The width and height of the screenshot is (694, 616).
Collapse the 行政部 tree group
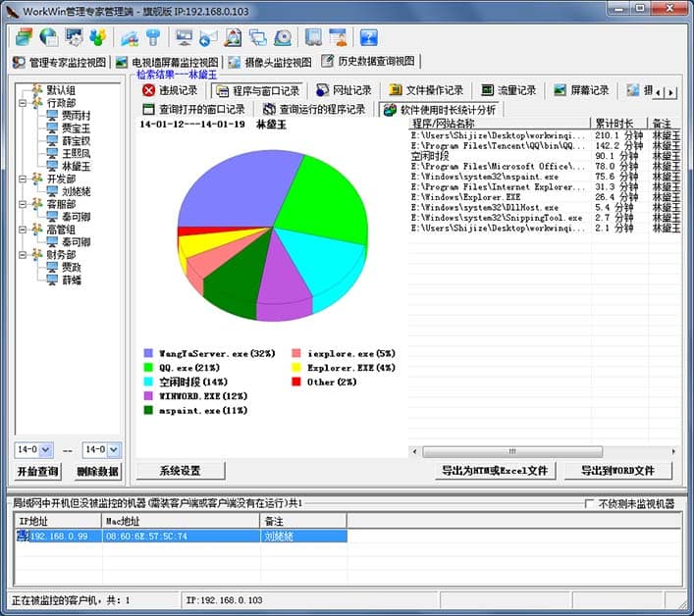point(23,103)
